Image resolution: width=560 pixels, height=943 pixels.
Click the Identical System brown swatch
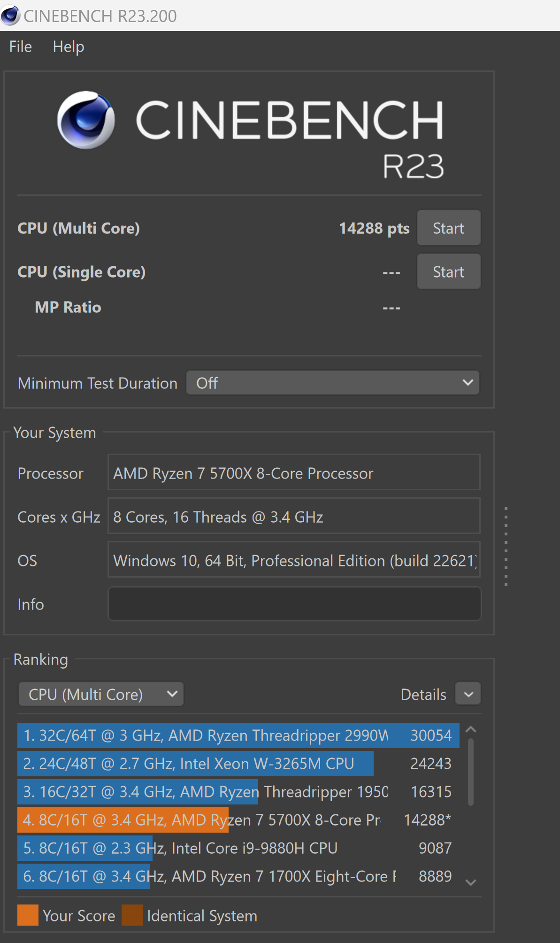coord(132,915)
